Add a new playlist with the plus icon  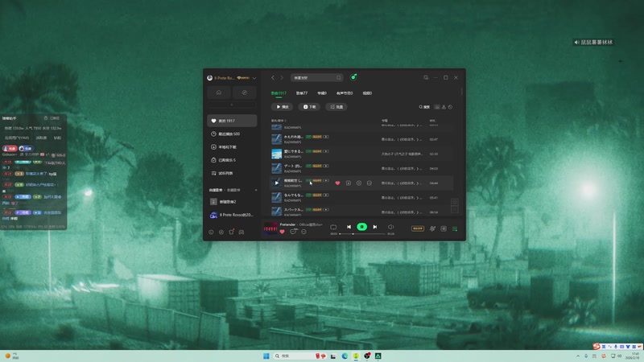coord(256,190)
